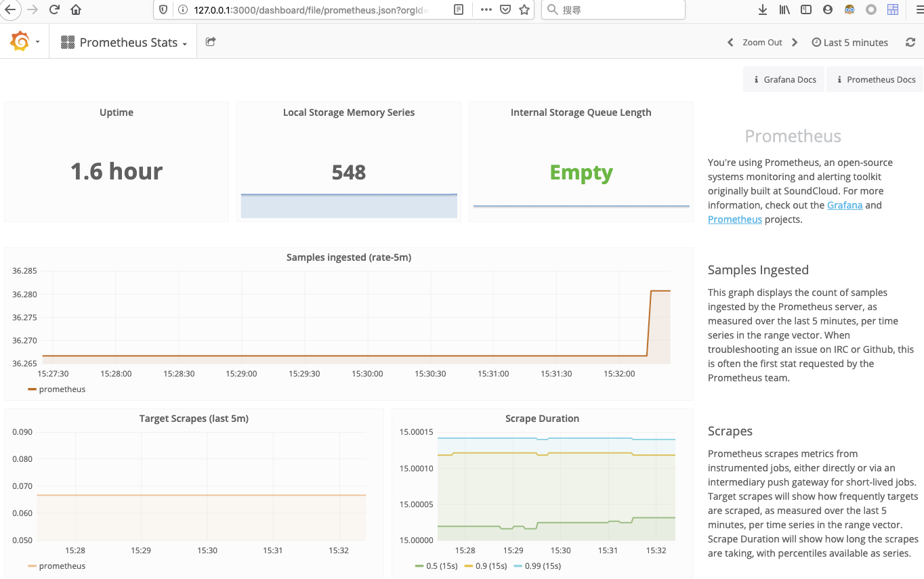924x579 pixels.
Task: Open Samples ingested (rate-5m) panel menu
Action: pyautogui.click(x=349, y=257)
